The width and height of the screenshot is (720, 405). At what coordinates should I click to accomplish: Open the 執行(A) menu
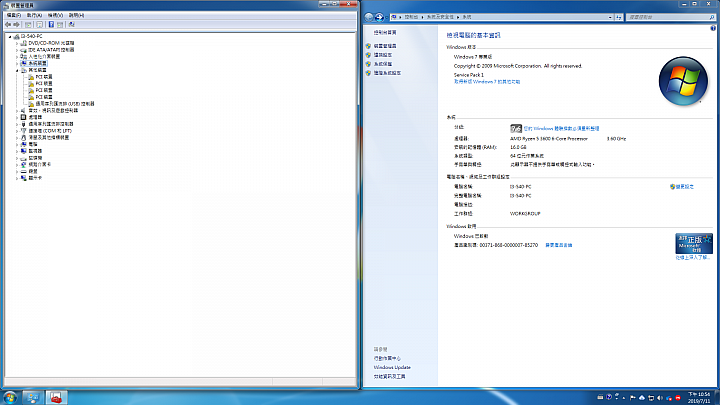[x=34, y=15]
